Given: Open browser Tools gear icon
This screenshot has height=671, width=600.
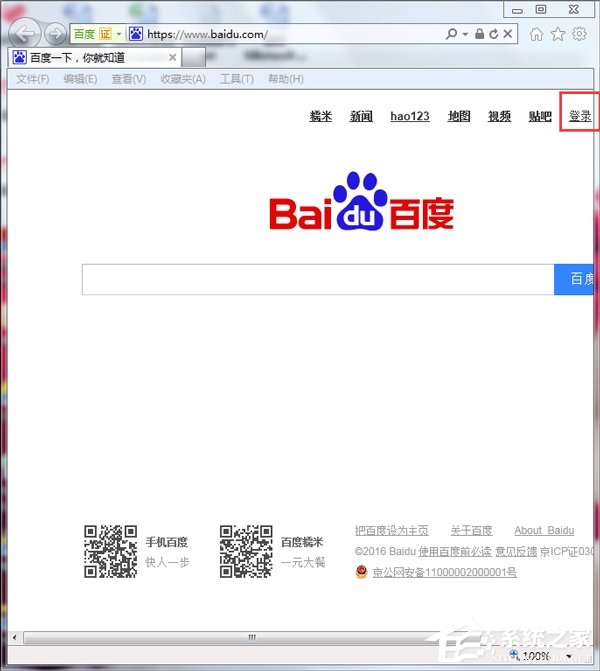Looking at the screenshot, I should click(579, 34).
